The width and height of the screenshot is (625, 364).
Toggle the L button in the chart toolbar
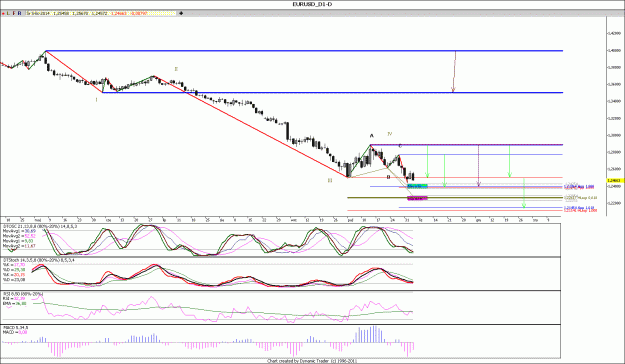click(x=8, y=13)
